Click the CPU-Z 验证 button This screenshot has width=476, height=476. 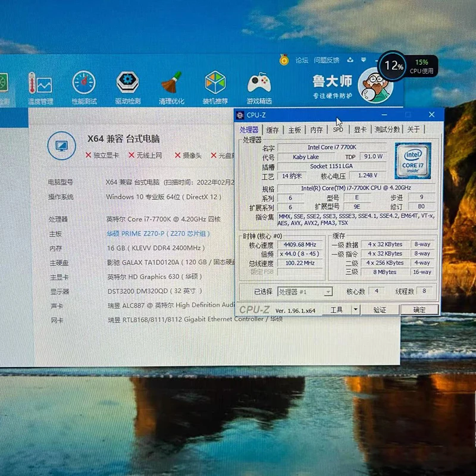point(380,310)
